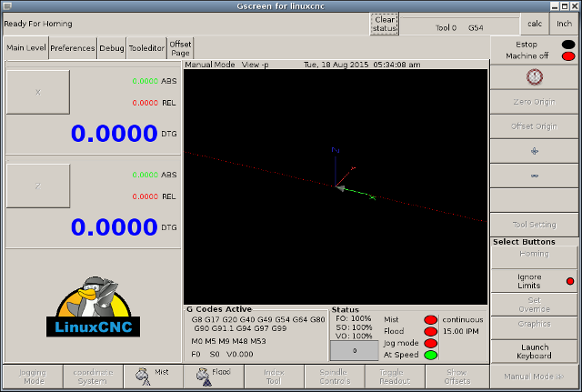
Task: Toggle Inch units button
Action: click(x=564, y=24)
